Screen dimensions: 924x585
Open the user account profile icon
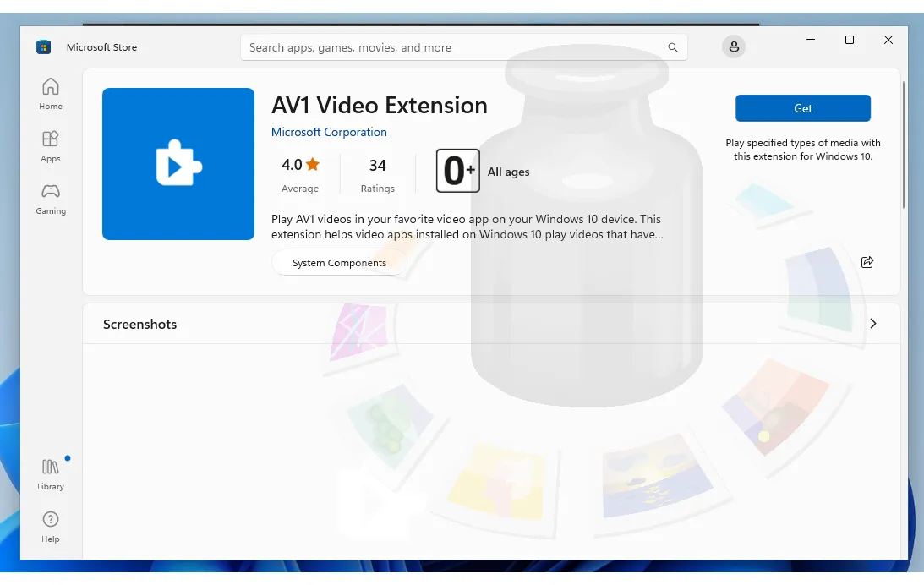coord(734,46)
